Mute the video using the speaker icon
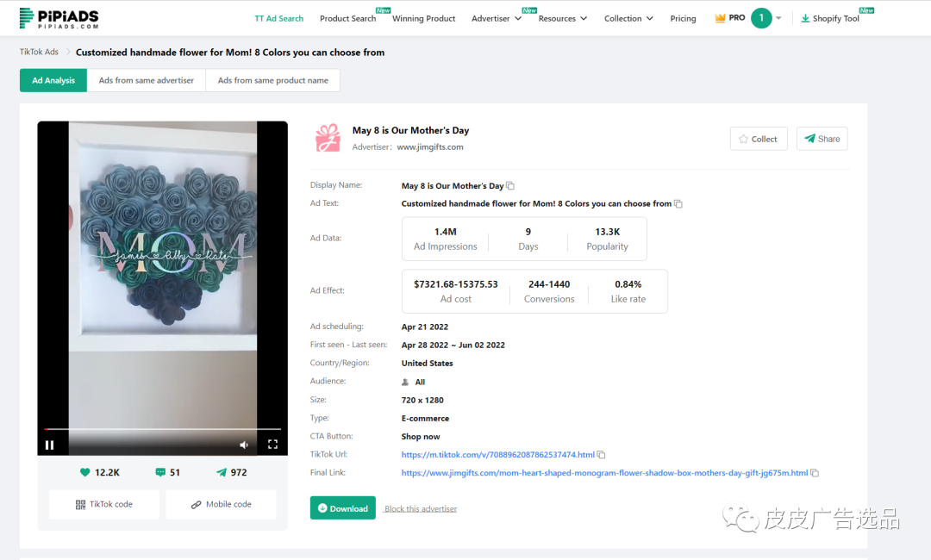The image size is (931, 560). 244,445
